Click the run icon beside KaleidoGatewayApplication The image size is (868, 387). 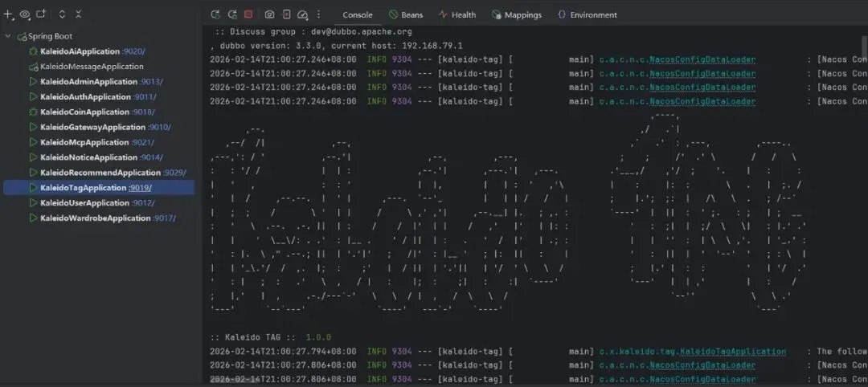tap(33, 127)
